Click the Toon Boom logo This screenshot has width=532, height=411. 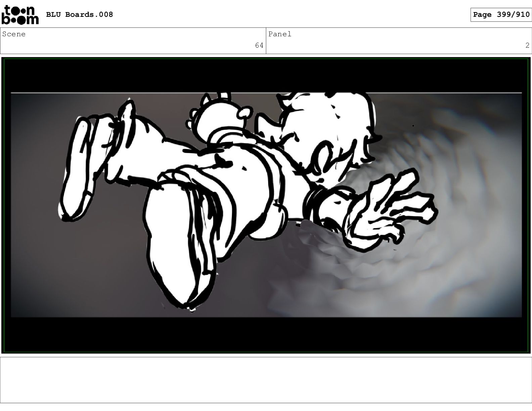[20, 15]
